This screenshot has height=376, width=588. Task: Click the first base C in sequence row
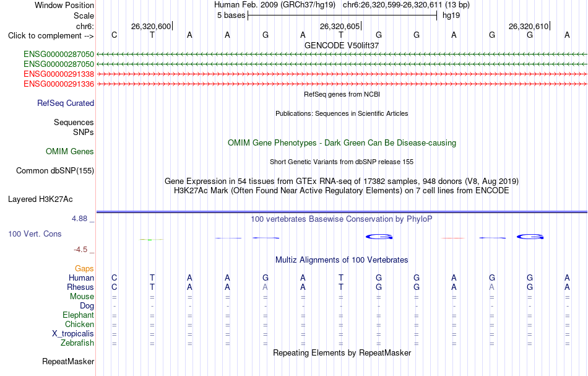115,35
